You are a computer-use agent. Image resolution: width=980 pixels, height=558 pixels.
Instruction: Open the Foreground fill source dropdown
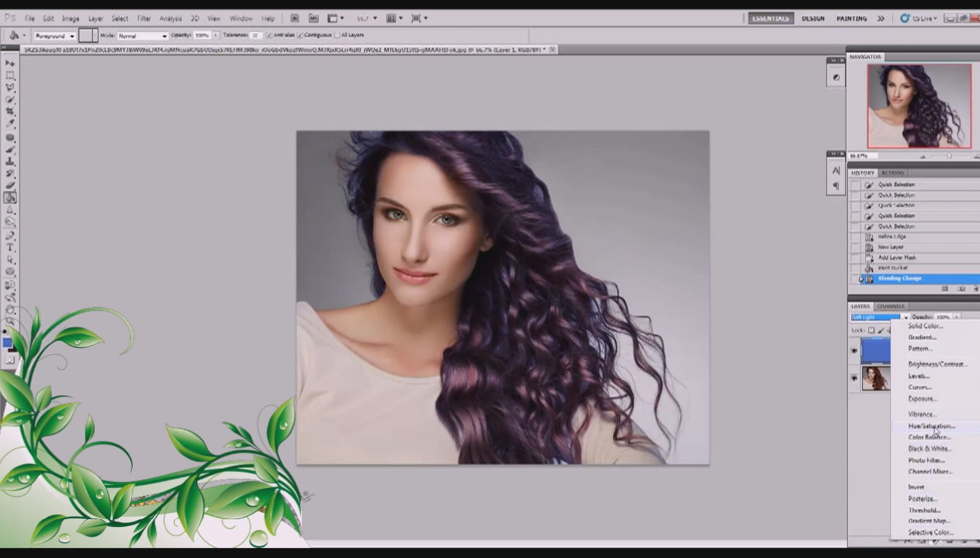(54, 36)
